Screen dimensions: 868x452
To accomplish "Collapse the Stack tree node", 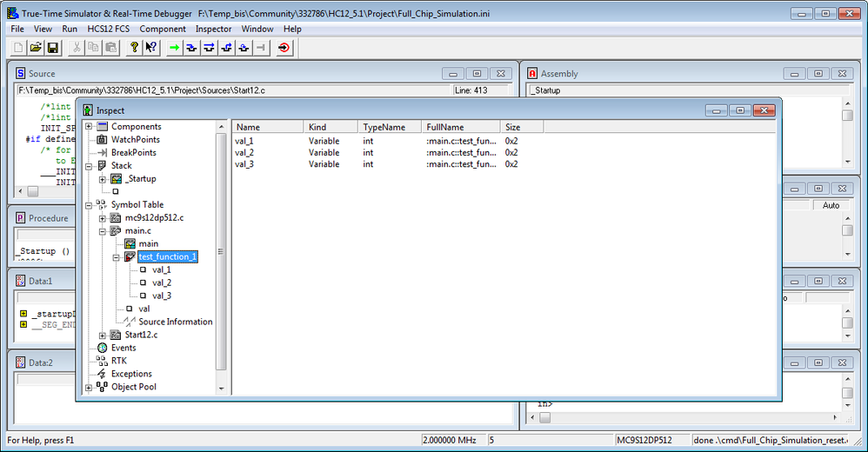I will point(89,166).
